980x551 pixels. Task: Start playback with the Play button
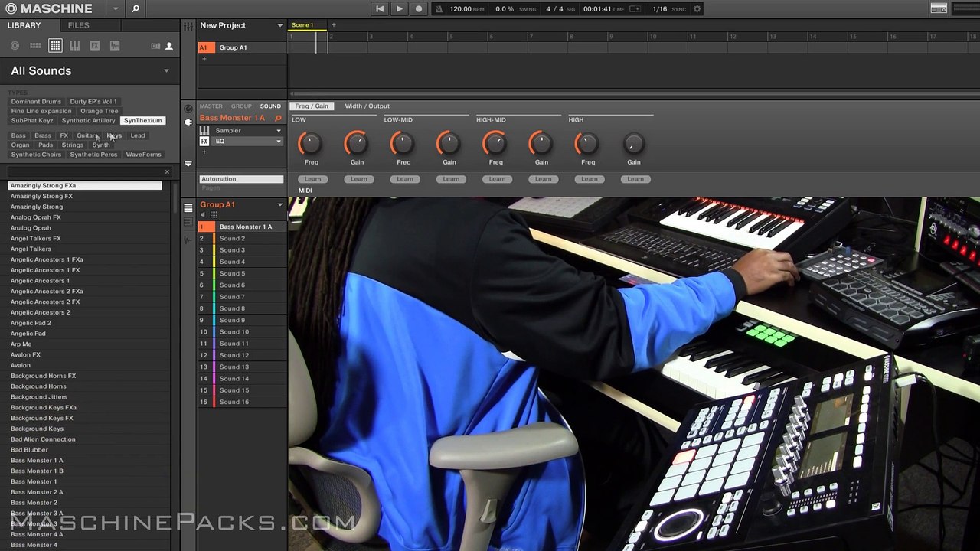click(x=399, y=9)
